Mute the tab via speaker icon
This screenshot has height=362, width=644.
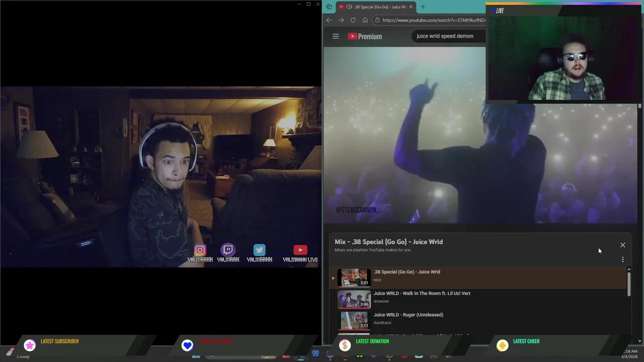(349, 7)
